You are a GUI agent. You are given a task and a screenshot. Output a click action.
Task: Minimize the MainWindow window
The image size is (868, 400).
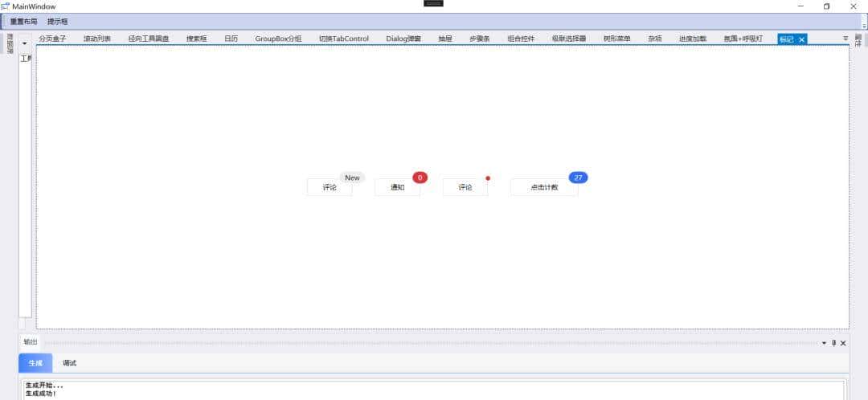[x=800, y=6]
